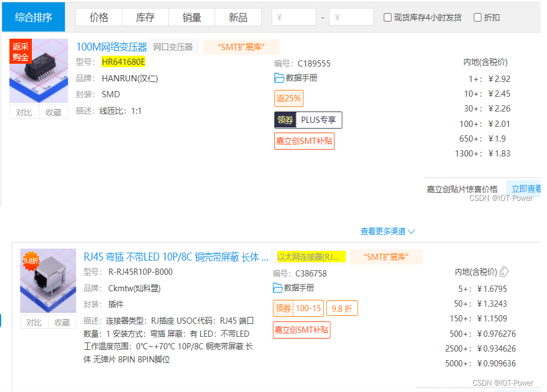收藏 the RJ45 connector product
Screen dimensions: 547x392
click(x=62, y=322)
